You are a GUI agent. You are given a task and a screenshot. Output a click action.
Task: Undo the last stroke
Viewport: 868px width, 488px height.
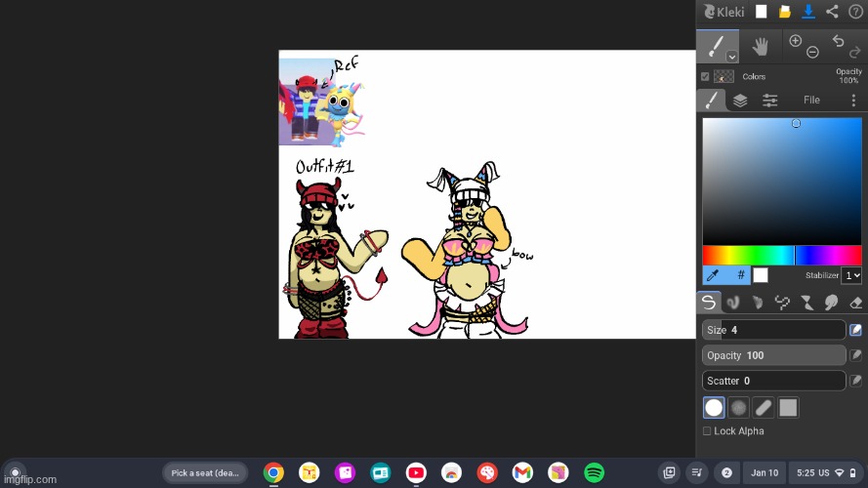(x=838, y=40)
